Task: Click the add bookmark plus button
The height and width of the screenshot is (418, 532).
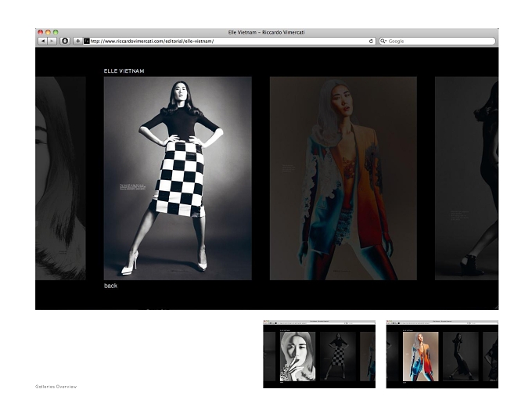Action: click(77, 41)
